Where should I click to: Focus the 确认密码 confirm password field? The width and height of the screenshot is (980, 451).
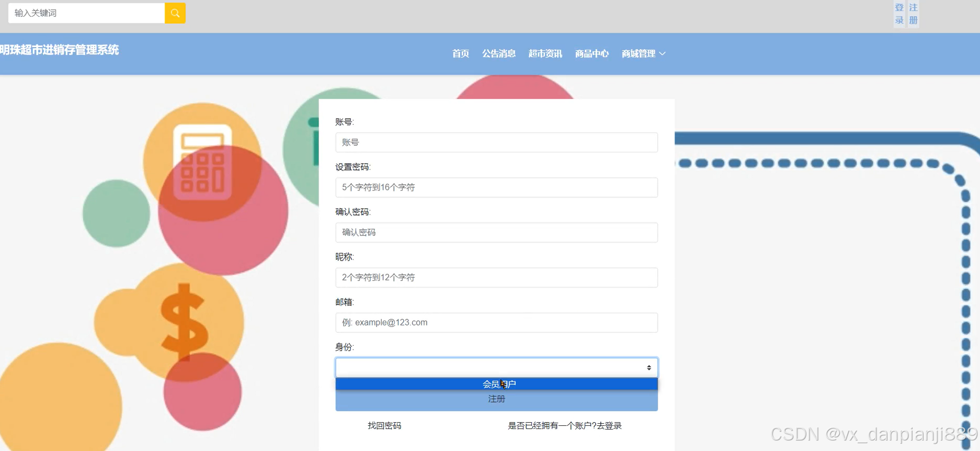point(497,232)
